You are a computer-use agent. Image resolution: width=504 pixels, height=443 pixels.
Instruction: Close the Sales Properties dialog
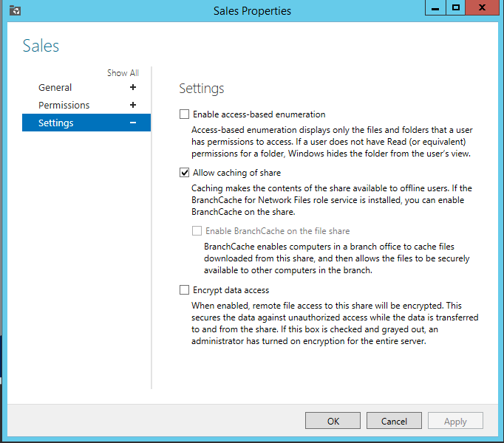tap(483, 7)
